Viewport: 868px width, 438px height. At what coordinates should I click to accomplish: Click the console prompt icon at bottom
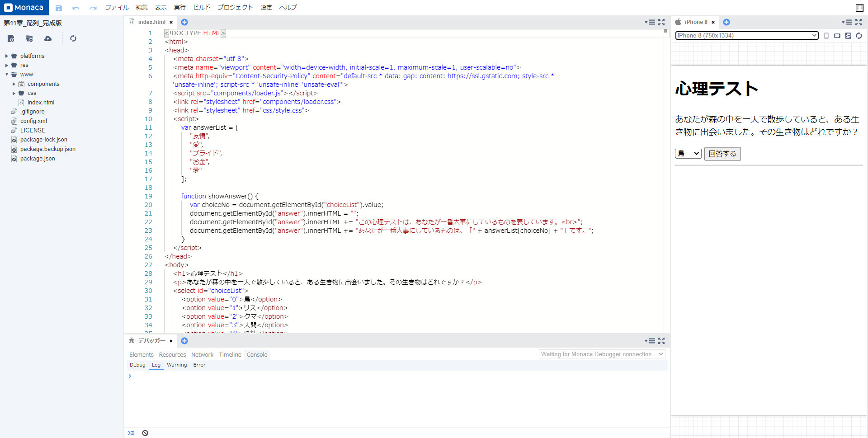(x=131, y=433)
